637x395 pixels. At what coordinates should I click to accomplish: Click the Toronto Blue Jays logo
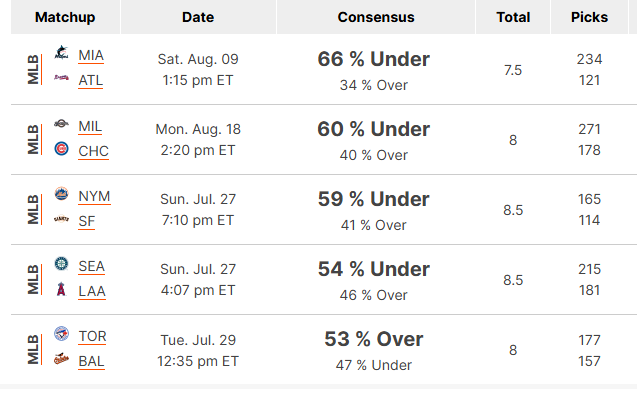[x=61, y=334]
